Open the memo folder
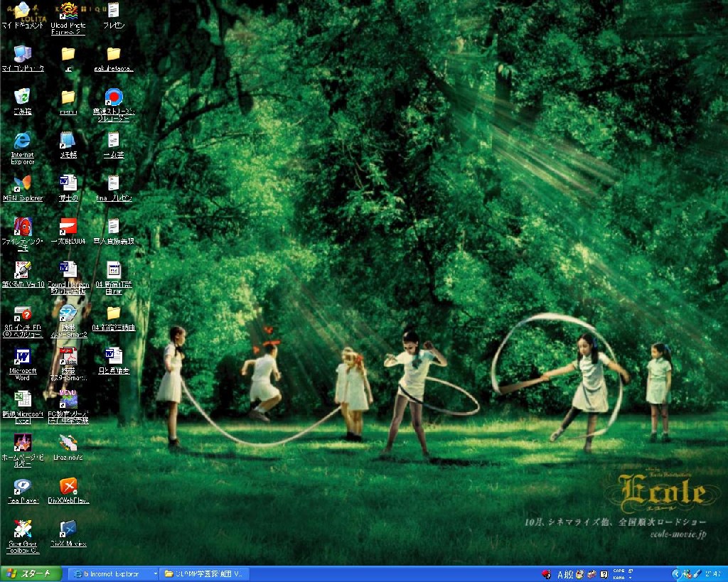 pos(68,102)
